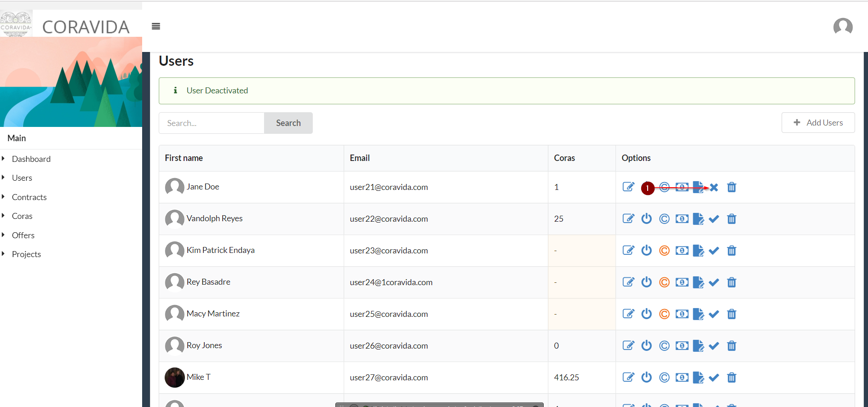Screen dimensions: 868x407
Task: Go to Projects in the sidebar
Action: 26,254
